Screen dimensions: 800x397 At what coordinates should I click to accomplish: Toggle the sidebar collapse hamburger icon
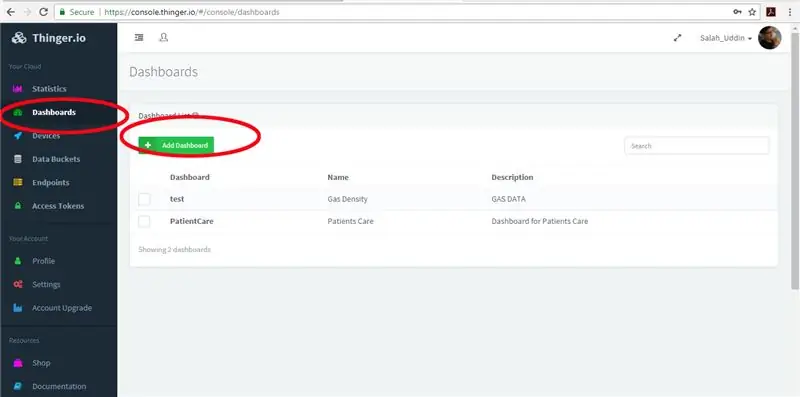(x=139, y=38)
